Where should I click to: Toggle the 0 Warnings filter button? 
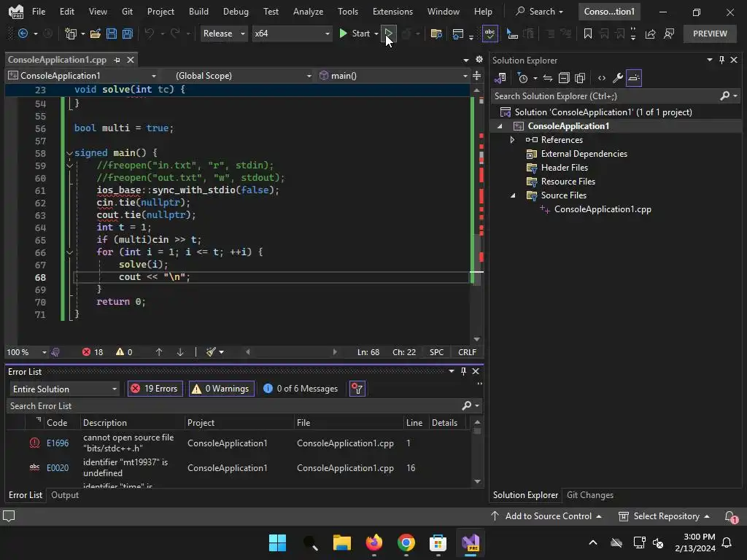pos(222,389)
